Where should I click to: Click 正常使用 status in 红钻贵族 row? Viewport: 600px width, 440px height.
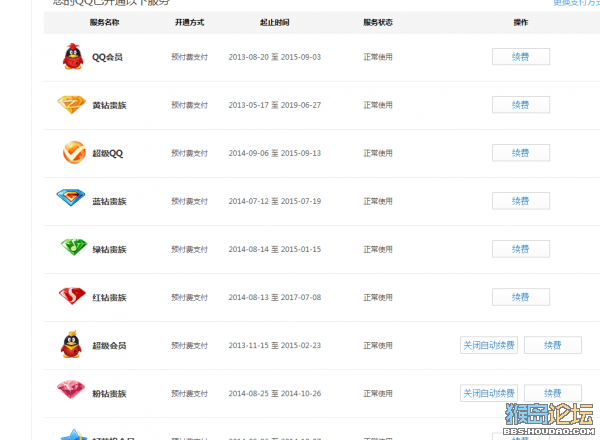pyautogui.click(x=378, y=297)
